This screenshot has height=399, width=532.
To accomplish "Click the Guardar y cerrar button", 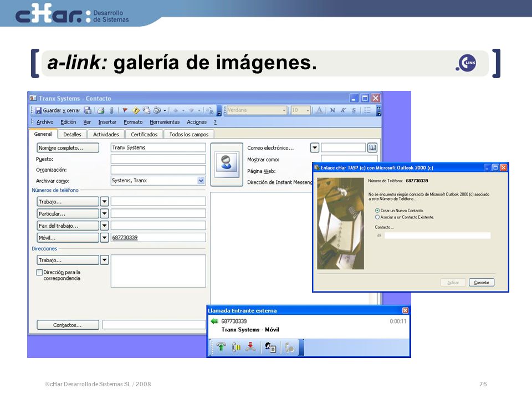I will [58, 110].
